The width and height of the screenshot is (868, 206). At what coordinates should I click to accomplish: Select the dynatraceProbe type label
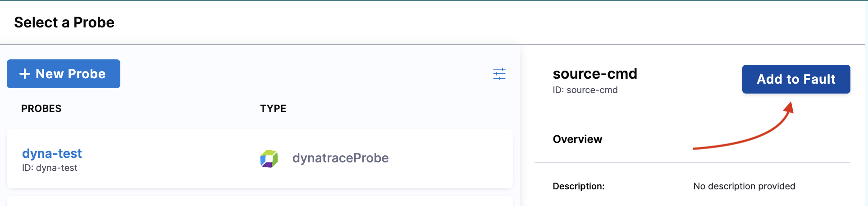(x=340, y=158)
